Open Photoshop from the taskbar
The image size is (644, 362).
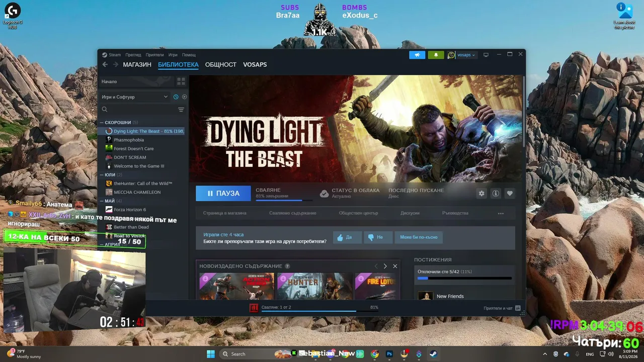click(389, 354)
